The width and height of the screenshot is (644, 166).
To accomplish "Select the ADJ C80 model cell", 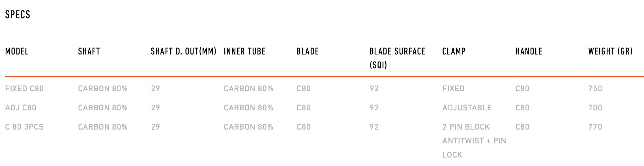I will coord(21,108).
